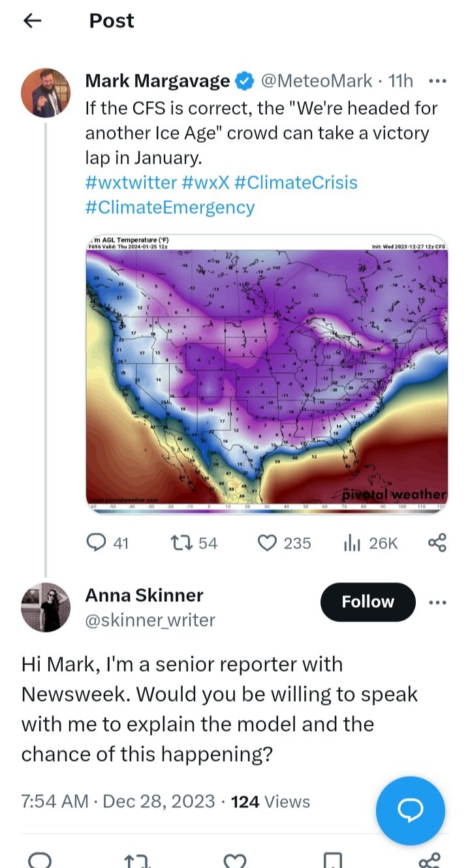Viewport: 470px width, 868px height.
Task: Open more options on Mark Margavage's post
Action: 437,82
